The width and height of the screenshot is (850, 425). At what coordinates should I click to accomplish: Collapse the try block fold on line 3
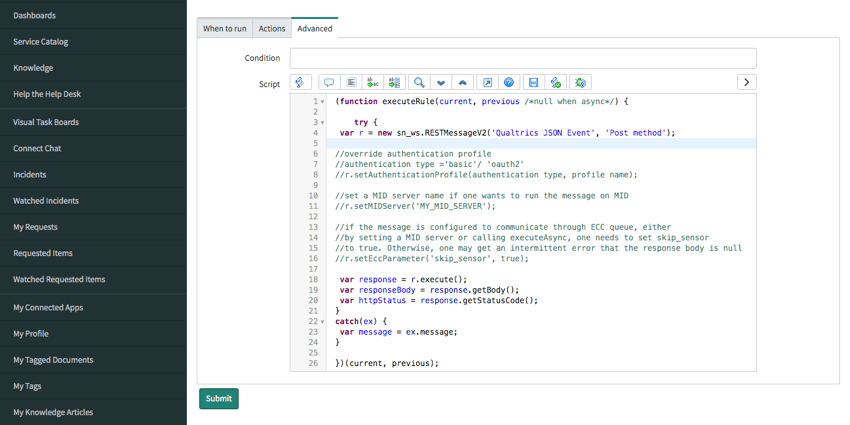click(x=322, y=123)
